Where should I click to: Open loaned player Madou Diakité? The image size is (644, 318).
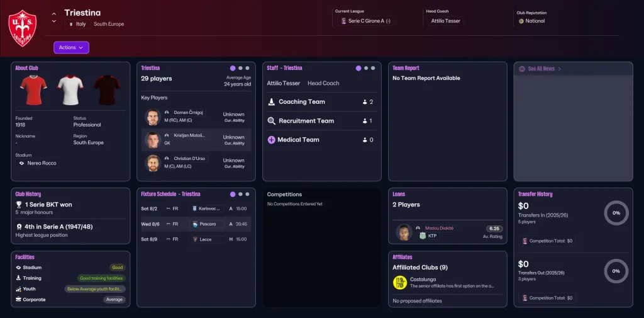point(440,228)
